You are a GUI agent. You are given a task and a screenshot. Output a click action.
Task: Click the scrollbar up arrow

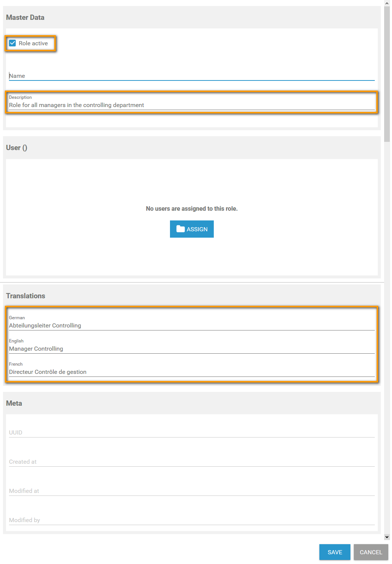pos(387,3)
